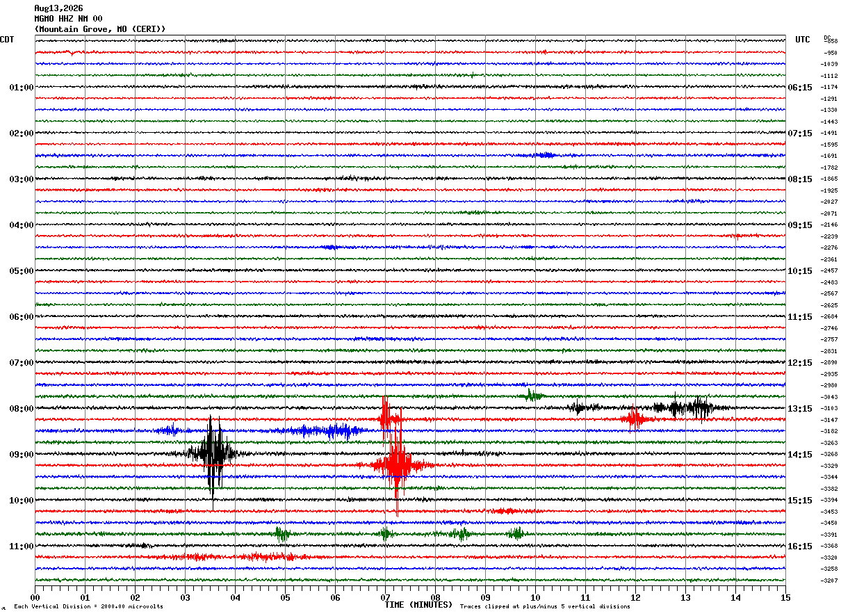Click the "16:15" UTC time label

[x=800, y=546]
